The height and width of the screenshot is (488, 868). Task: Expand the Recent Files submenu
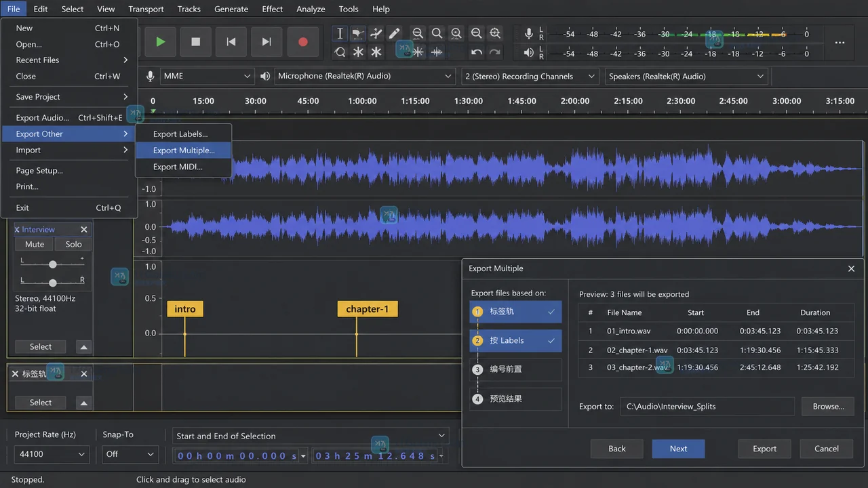(69, 60)
